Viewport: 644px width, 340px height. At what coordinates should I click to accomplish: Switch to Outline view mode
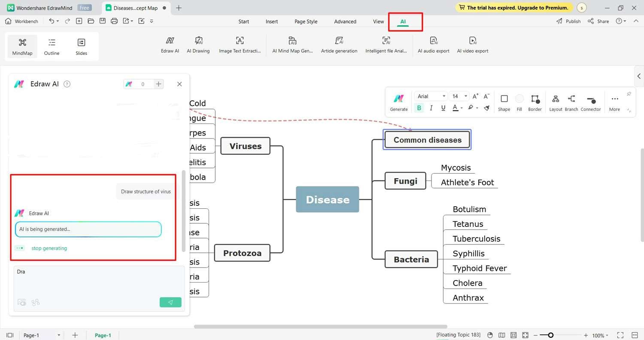52,47
